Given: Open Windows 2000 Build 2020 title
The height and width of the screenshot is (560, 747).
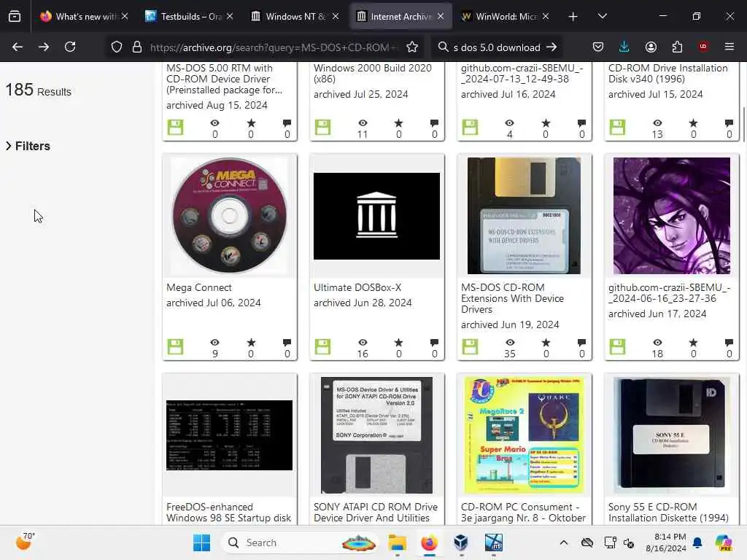Looking at the screenshot, I should pos(373,74).
